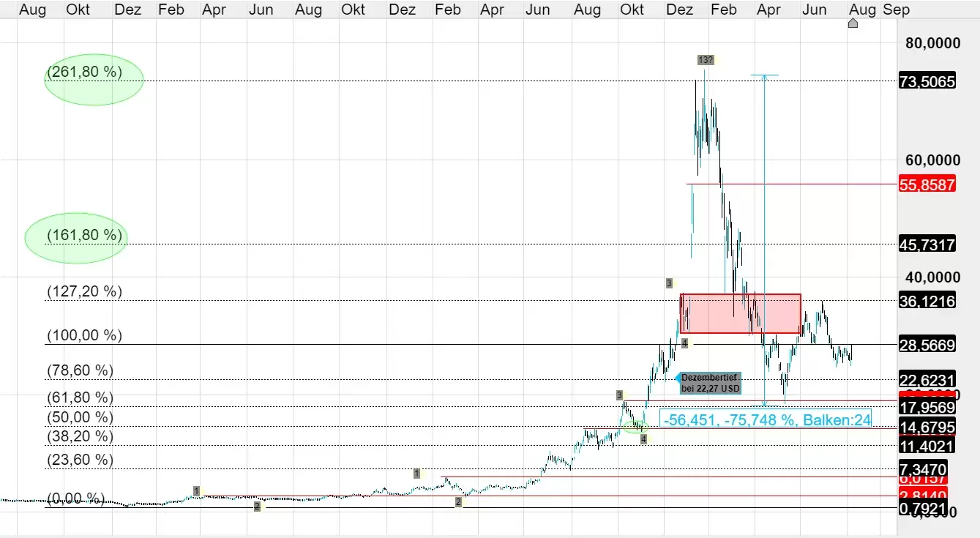Viewport: 980px width, 538px height.
Task: Select the (38,20 %) retracement label
Action: coord(81,436)
